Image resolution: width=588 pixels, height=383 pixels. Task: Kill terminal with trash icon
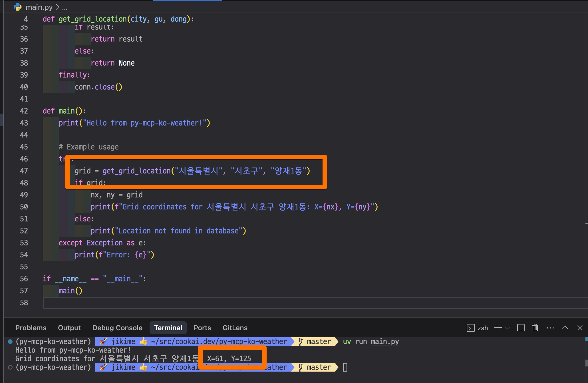click(x=535, y=328)
